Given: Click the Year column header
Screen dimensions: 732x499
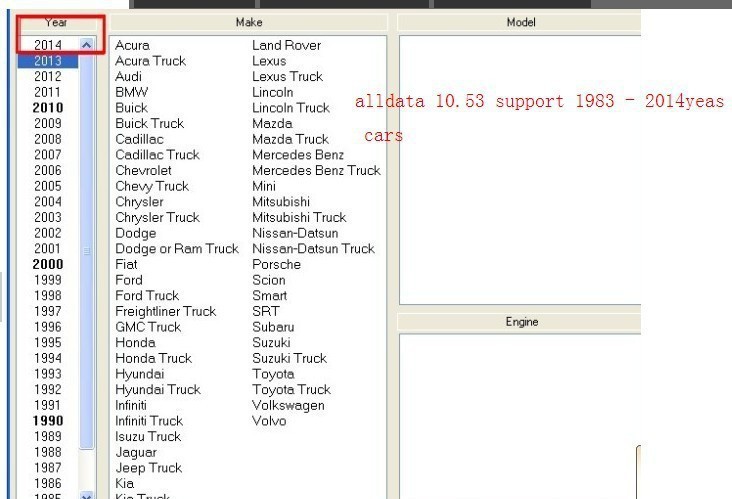Looking at the screenshot, I should 56,21.
